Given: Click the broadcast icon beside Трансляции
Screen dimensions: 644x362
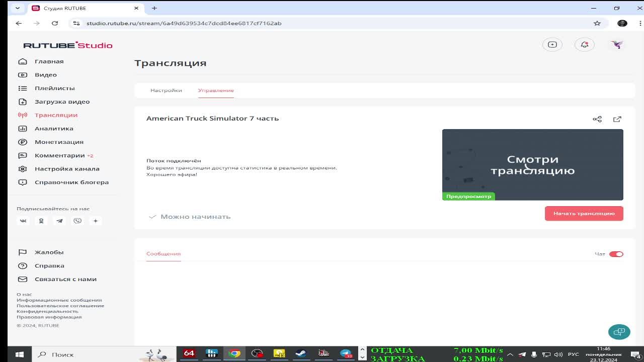Looking at the screenshot, I should pos(22,115).
